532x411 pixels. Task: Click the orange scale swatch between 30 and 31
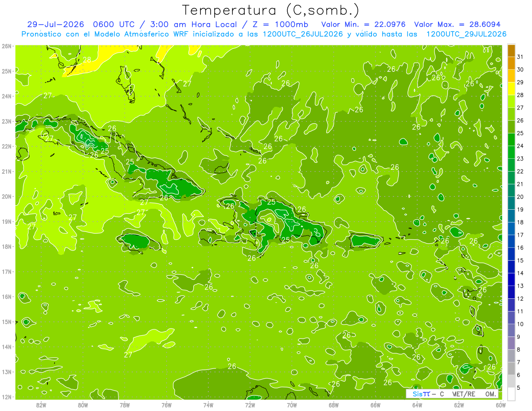click(x=511, y=63)
